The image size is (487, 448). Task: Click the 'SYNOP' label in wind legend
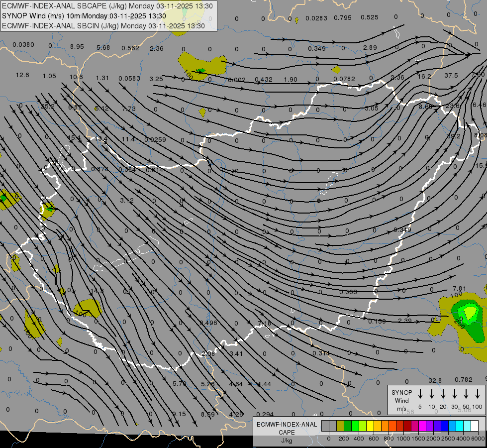pos(401,392)
